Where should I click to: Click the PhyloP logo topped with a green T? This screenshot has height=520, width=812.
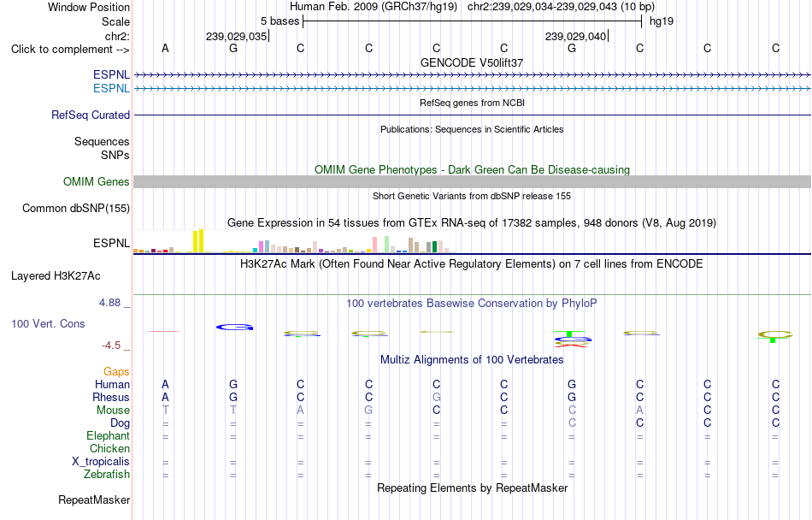pyautogui.click(x=572, y=339)
